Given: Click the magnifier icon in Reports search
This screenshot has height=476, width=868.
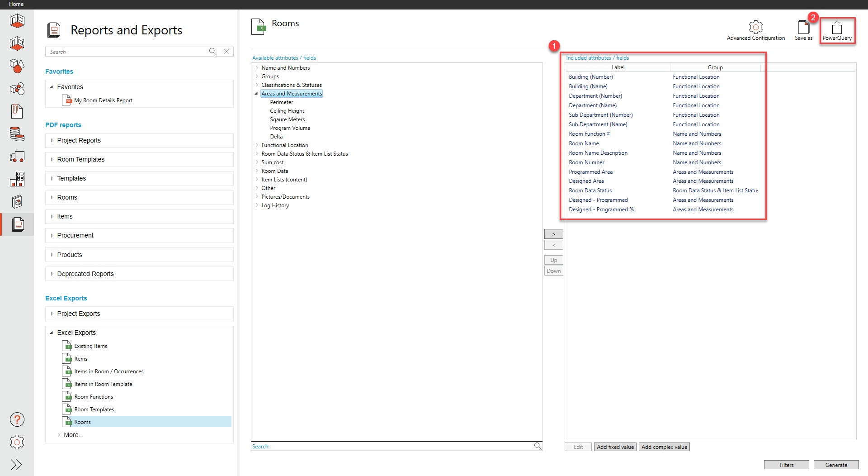Looking at the screenshot, I should (x=212, y=52).
